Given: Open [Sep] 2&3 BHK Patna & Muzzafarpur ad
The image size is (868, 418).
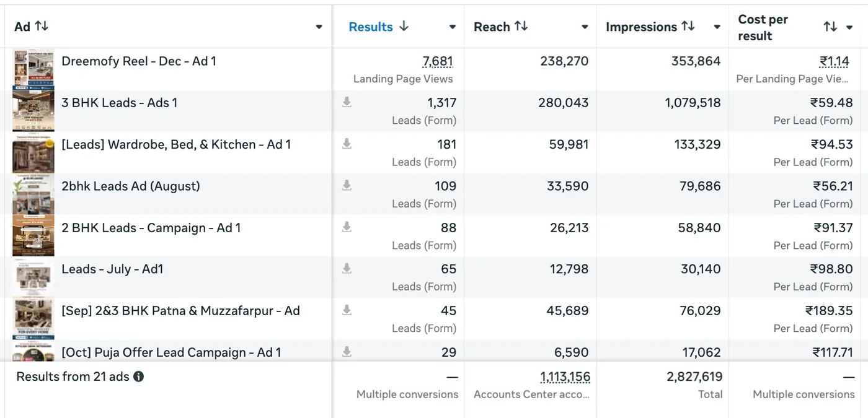Looking at the screenshot, I should (180, 311).
